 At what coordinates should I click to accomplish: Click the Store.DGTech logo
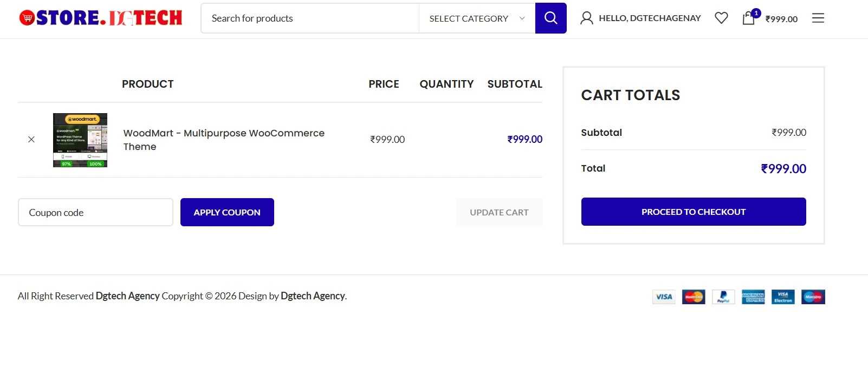point(101,18)
